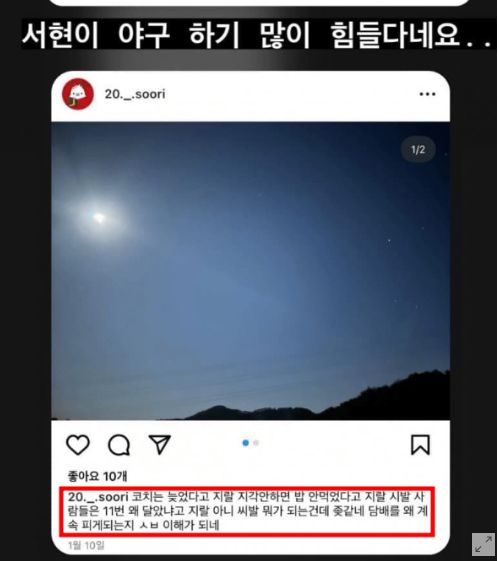Screen dimensions: 499x561
Task: Open the red profile avatar
Action: (x=78, y=94)
